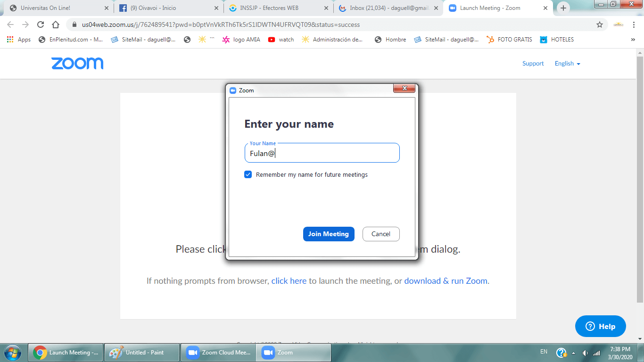Close the INSSJP - Efectores WEB tab
The image size is (644, 362).
pyautogui.click(x=326, y=8)
